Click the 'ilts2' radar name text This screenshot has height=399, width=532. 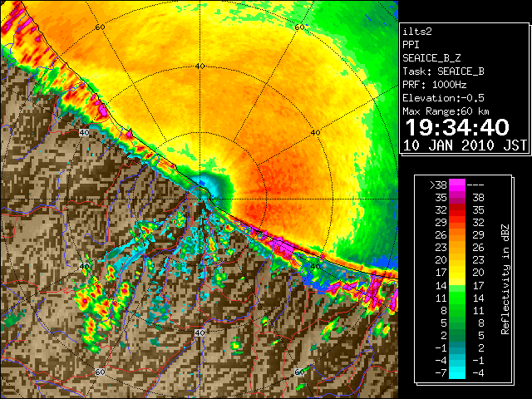pos(417,32)
